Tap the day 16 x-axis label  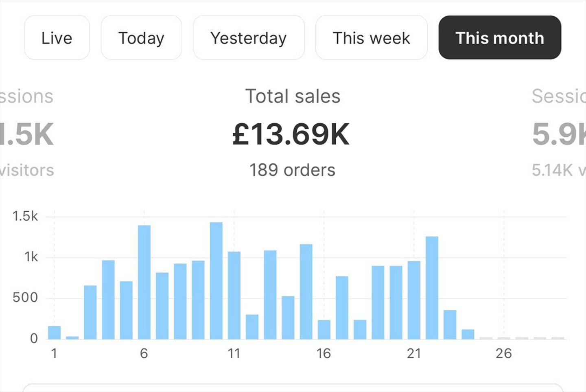[324, 353]
